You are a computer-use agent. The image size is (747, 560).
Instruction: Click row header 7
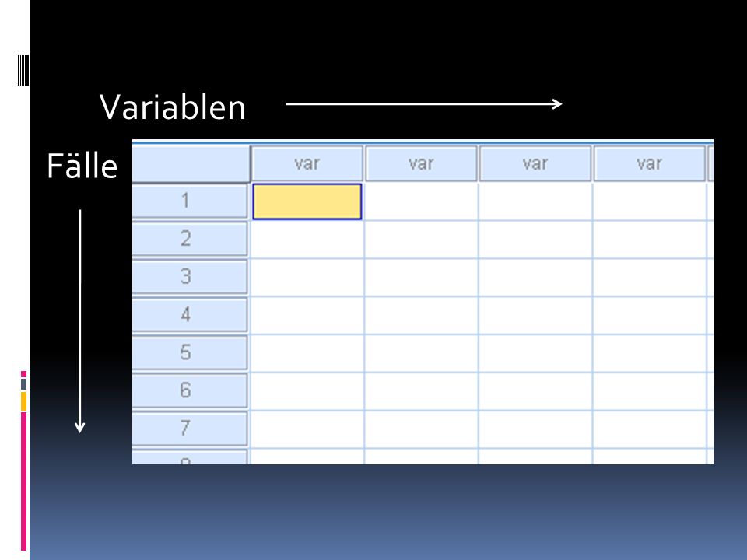(x=190, y=429)
